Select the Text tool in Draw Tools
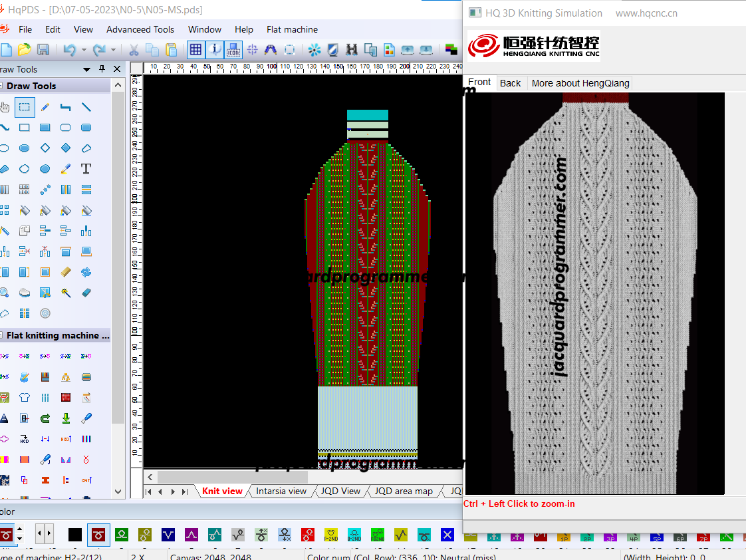The width and height of the screenshot is (746, 560). (86, 168)
